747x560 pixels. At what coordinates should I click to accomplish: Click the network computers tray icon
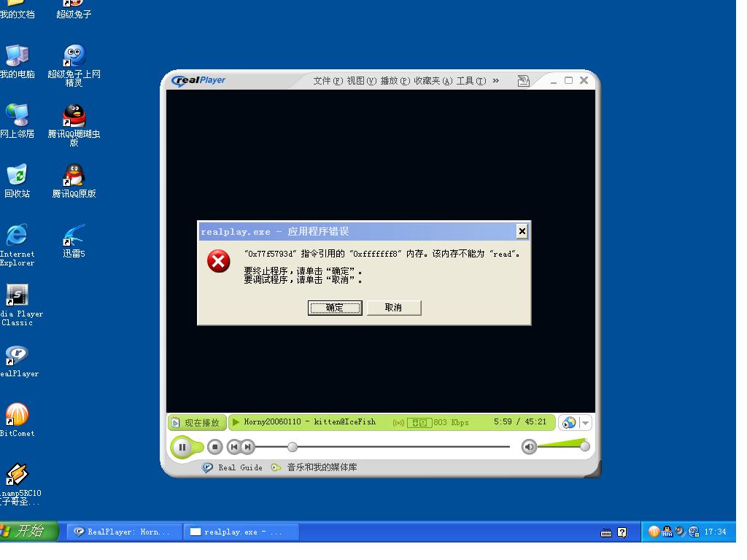pyautogui.click(x=694, y=532)
